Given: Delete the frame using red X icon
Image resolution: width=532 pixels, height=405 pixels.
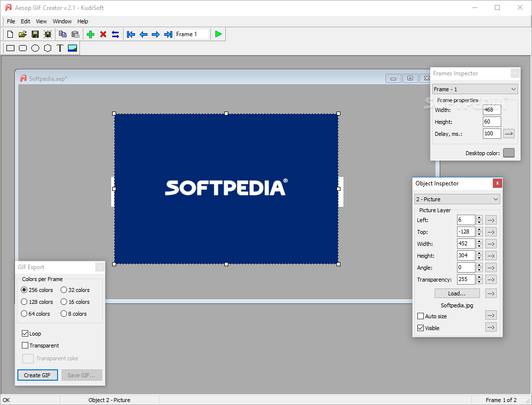Looking at the screenshot, I should [103, 34].
